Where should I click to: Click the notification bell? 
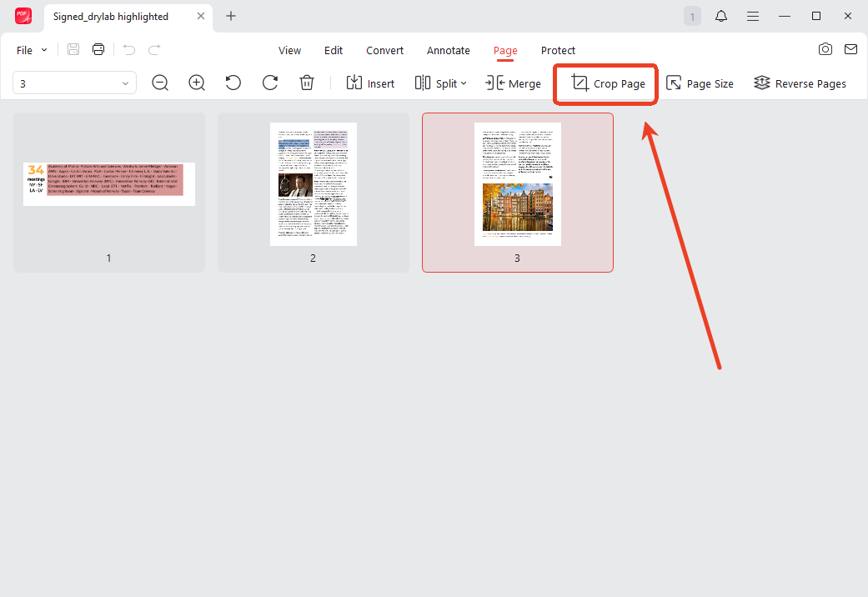point(721,15)
